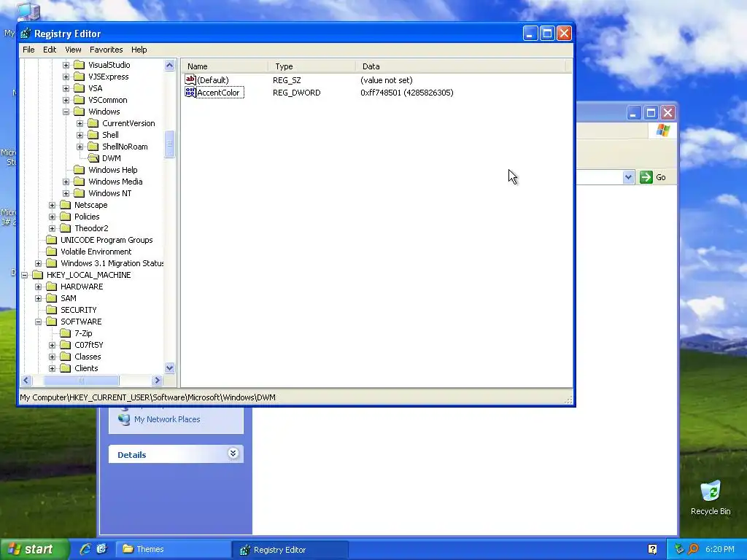Select the DWM folder icon in tree
747x560 pixels.
click(93, 158)
